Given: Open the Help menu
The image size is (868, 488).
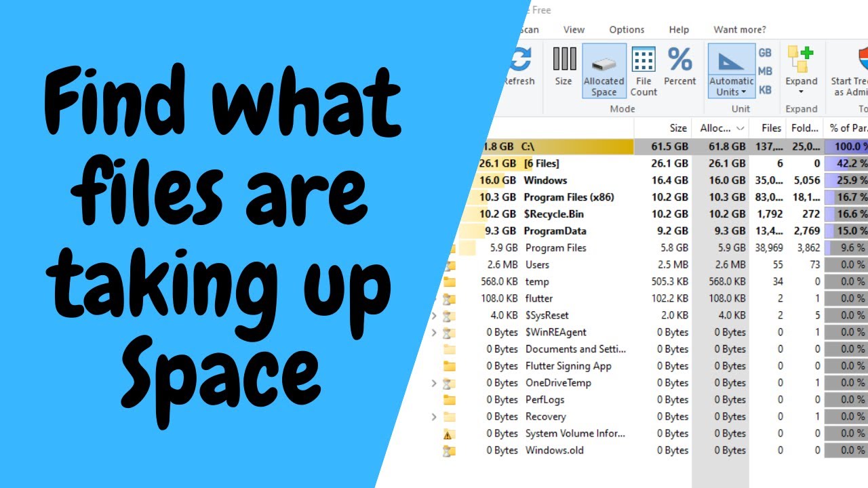Looking at the screenshot, I should coord(679,30).
